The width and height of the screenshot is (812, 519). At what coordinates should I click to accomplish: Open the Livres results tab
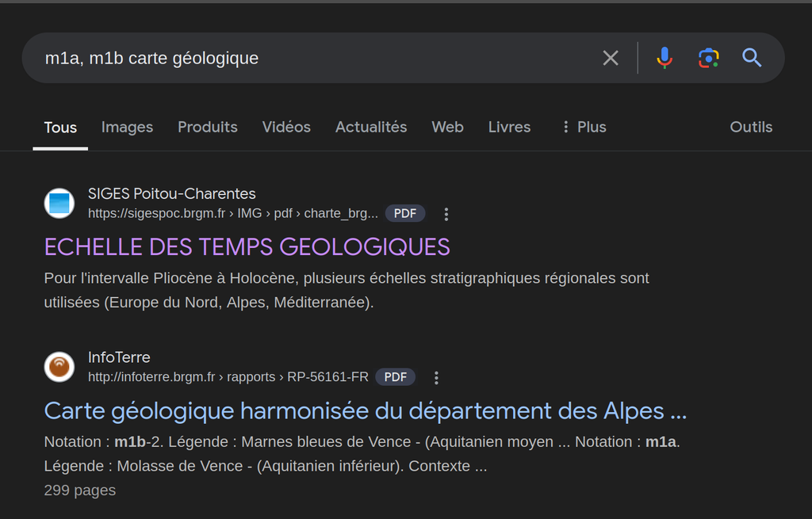pos(509,127)
